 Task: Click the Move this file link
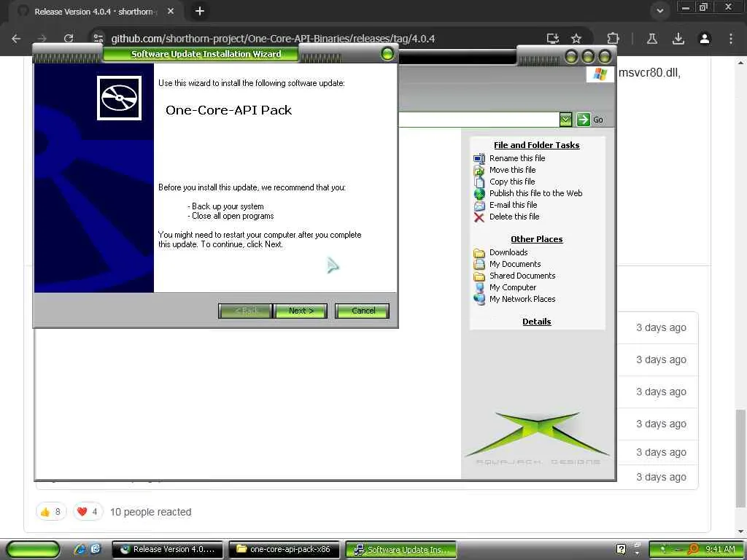coord(512,170)
